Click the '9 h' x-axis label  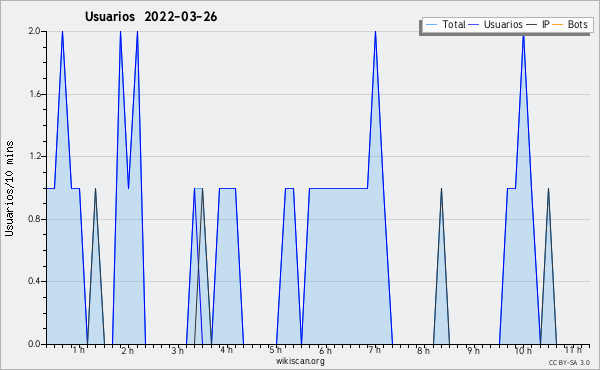pyautogui.click(x=473, y=350)
